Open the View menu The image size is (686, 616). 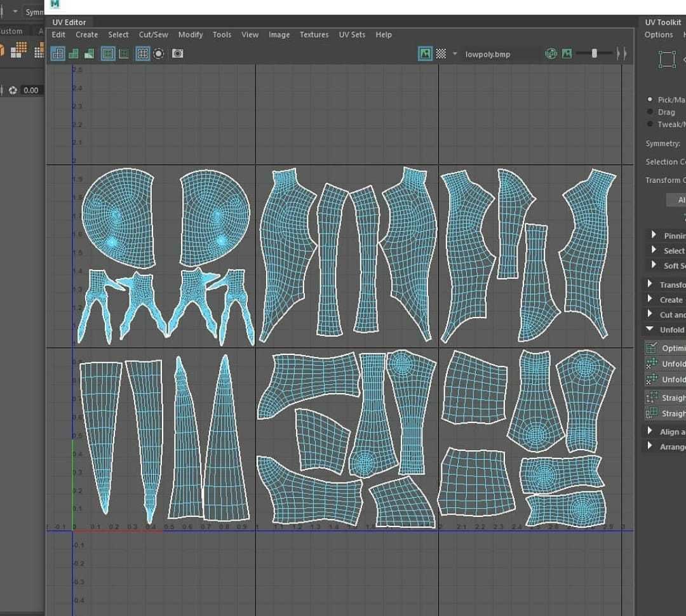tap(250, 34)
